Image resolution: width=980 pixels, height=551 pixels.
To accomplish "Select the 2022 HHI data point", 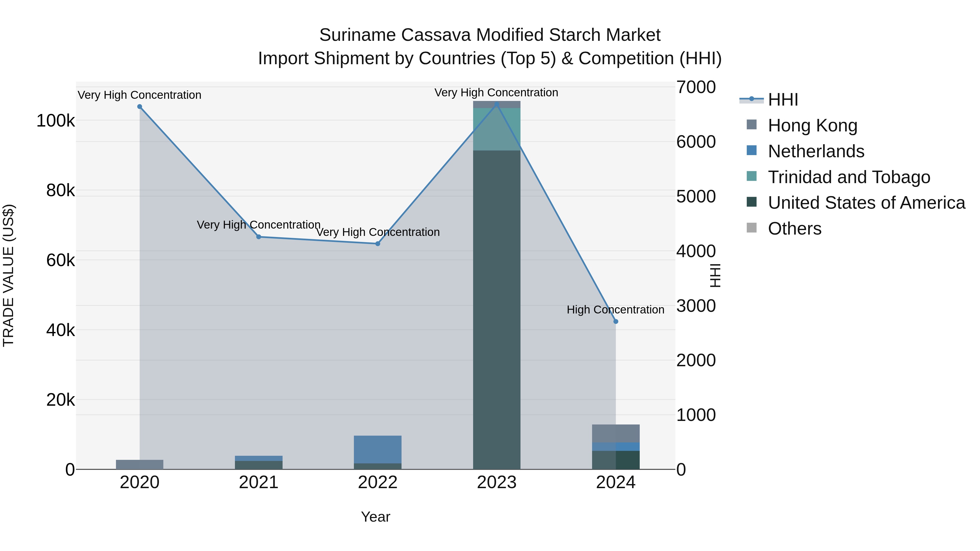I will click(x=378, y=244).
